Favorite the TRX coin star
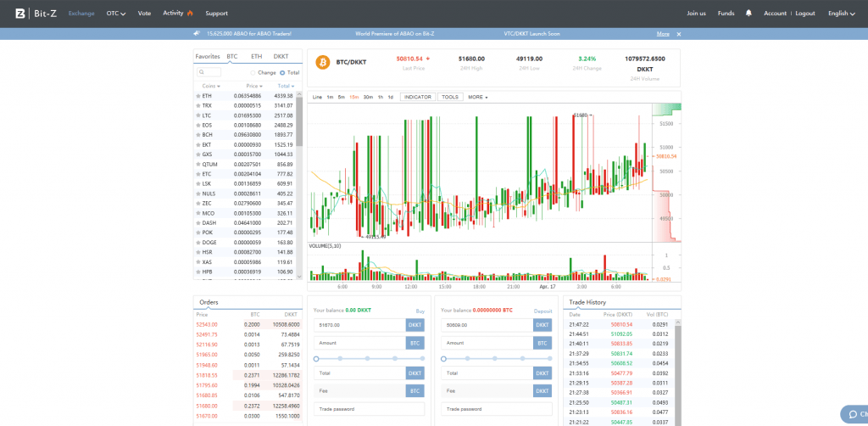Image resolution: width=868 pixels, height=426 pixels. coord(198,106)
